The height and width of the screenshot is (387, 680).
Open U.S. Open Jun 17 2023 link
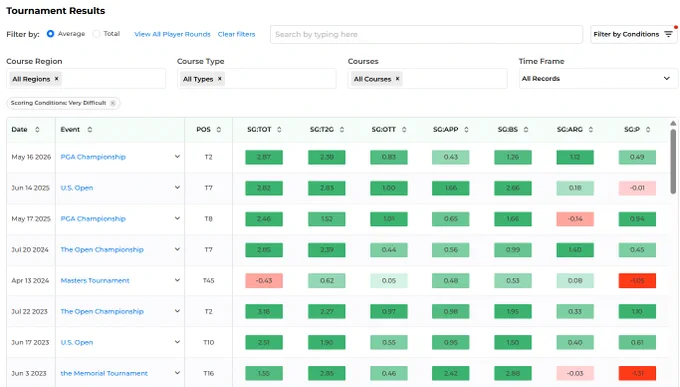[x=77, y=342]
